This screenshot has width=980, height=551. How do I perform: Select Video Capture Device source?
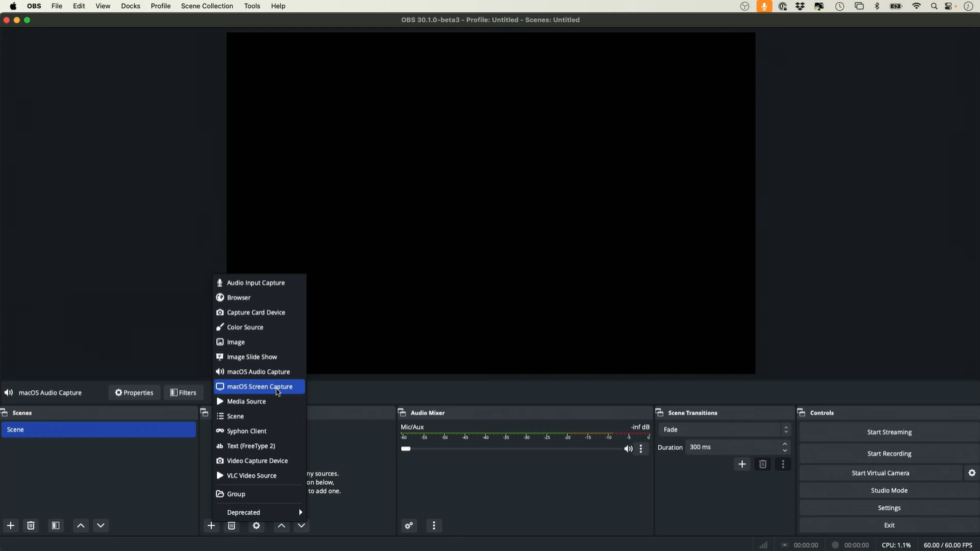(x=259, y=461)
